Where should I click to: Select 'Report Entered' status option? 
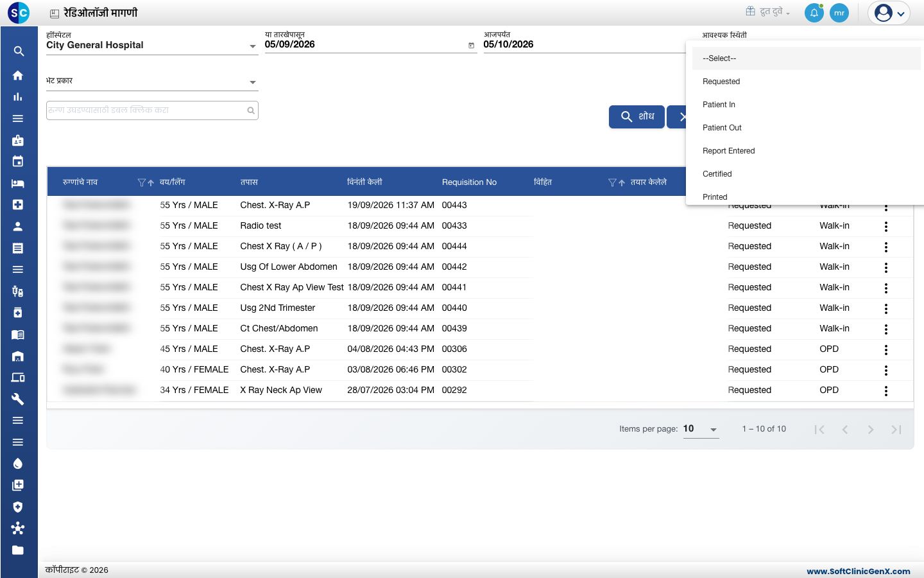(x=806, y=151)
